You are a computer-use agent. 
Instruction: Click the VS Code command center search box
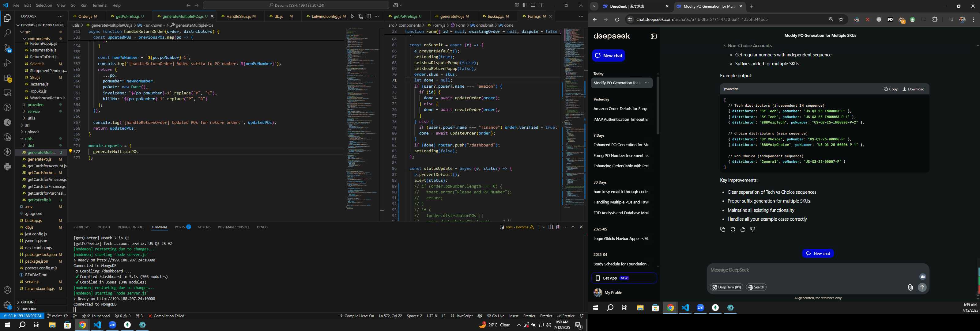click(x=296, y=5)
